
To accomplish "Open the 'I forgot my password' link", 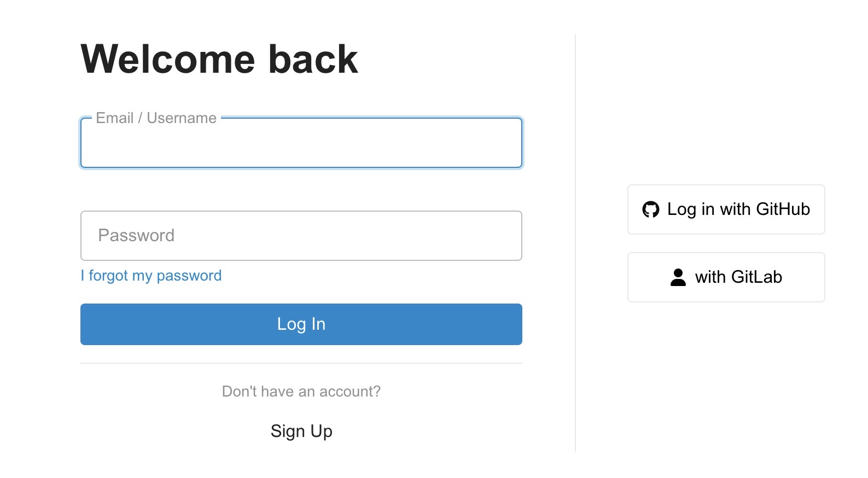I will [151, 276].
